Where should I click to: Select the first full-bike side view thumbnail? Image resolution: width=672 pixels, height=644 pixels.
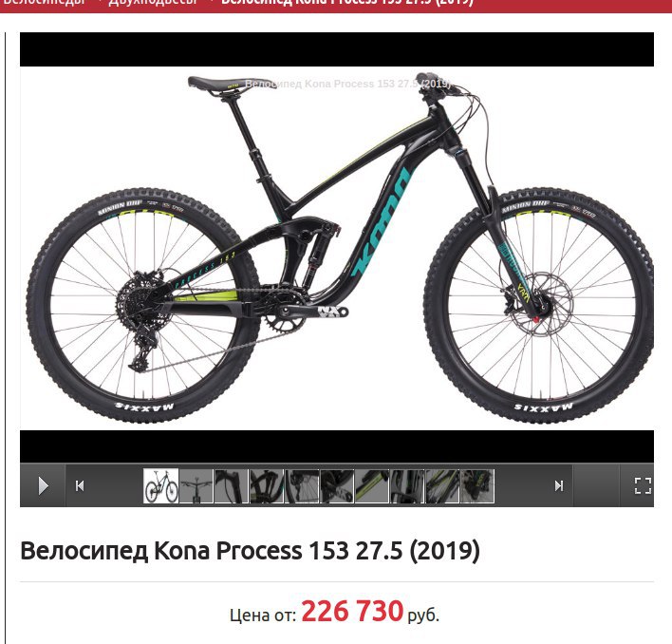[160, 485]
